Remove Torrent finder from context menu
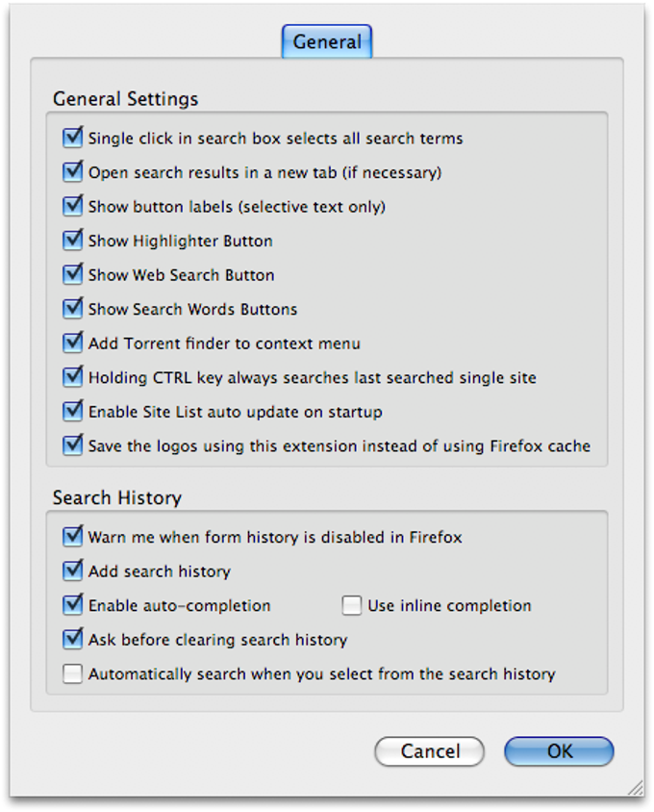The width and height of the screenshot is (654, 812). pos(72,343)
